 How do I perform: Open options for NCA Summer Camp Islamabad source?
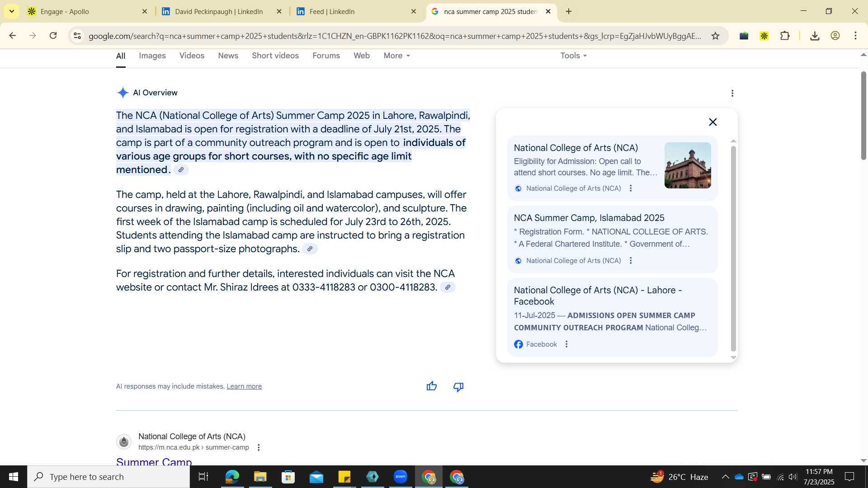[631, 261]
